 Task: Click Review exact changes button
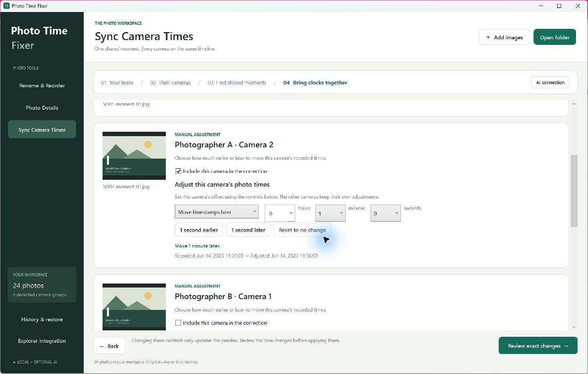(x=538, y=346)
